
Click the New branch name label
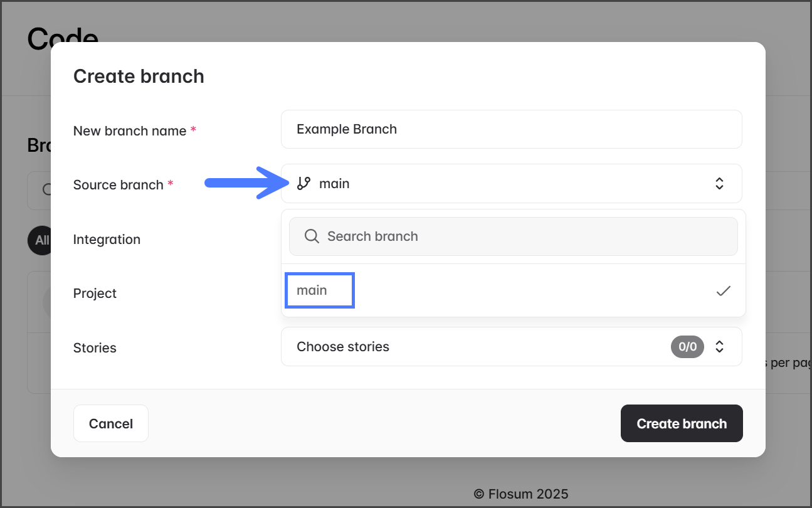(x=130, y=131)
